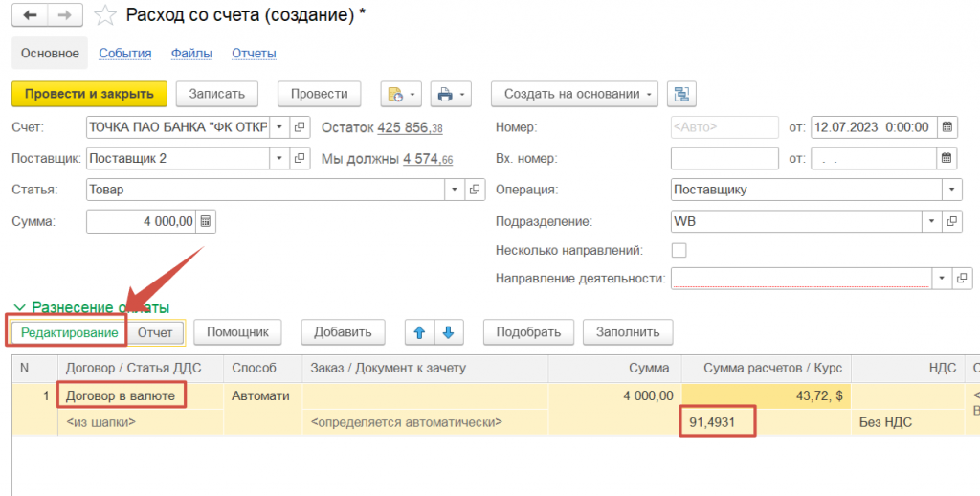
Task: Open calculator icon in Сумма field
Action: pyautogui.click(x=207, y=221)
